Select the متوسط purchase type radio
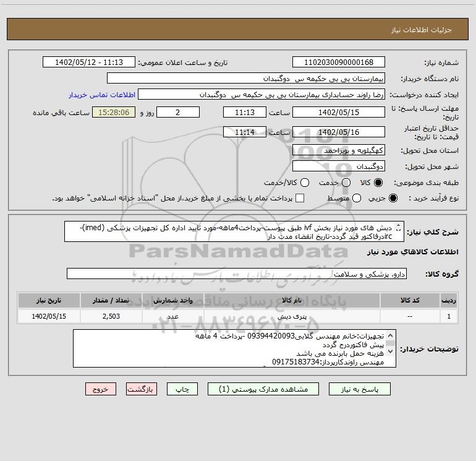The width and height of the screenshot is (476, 461). (x=357, y=199)
